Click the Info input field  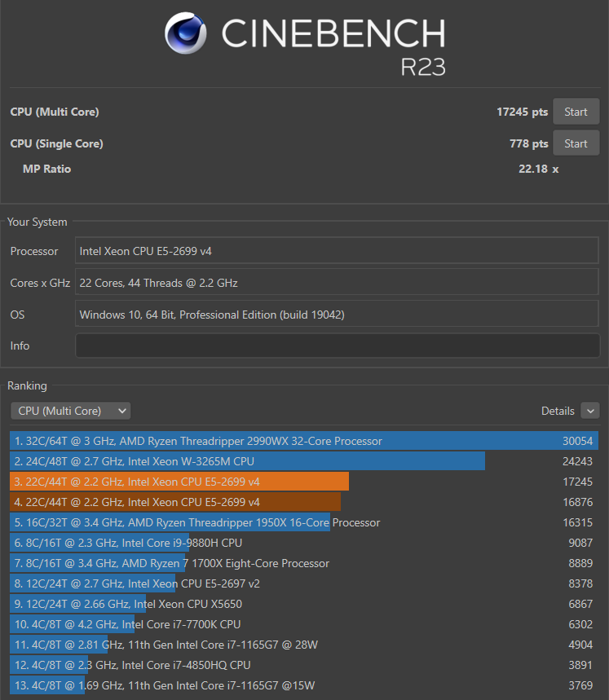(x=338, y=346)
